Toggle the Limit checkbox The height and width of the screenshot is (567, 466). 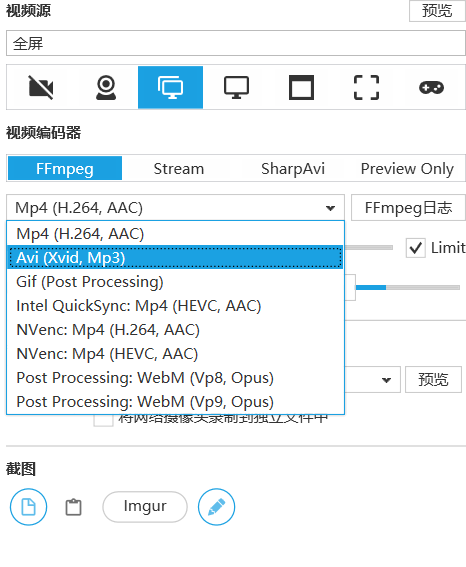[415, 248]
